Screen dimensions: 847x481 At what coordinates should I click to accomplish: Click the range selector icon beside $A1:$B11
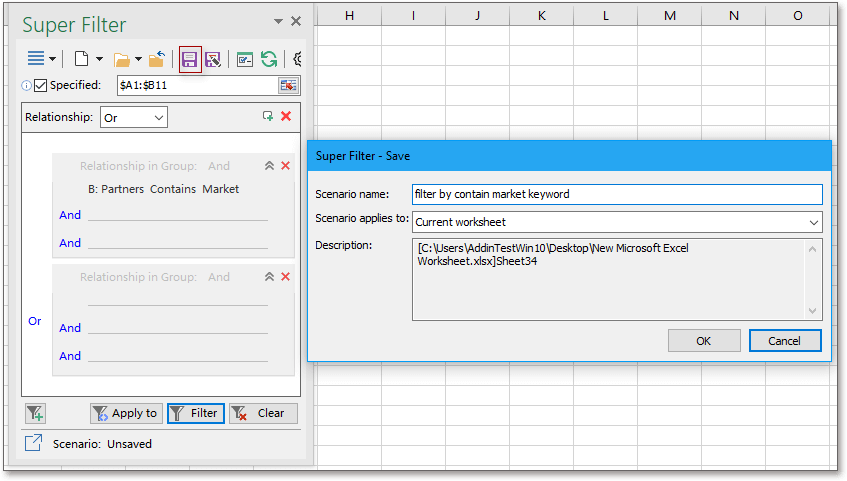(288, 86)
